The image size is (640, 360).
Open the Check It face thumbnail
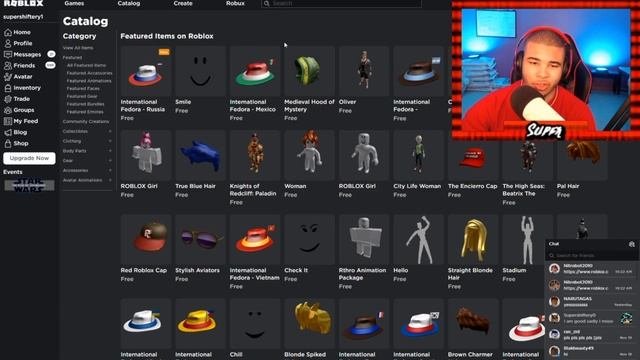coord(309,239)
